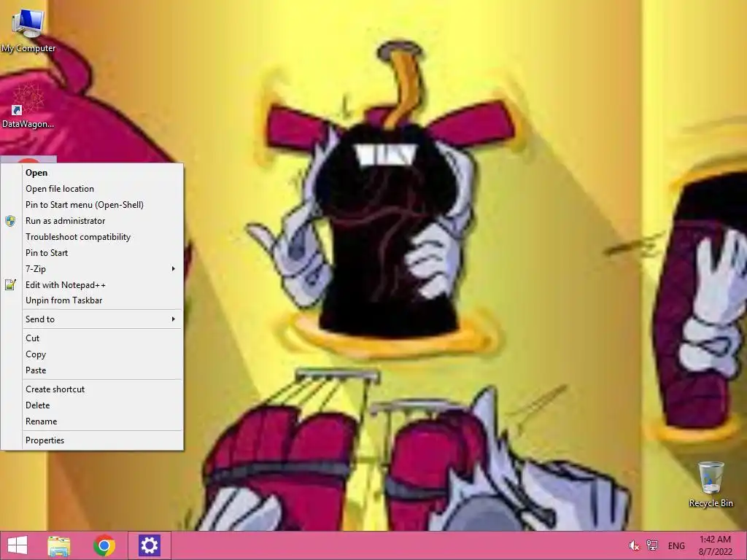Launch Google Chrome from the taskbar

[x=104, y=545]
